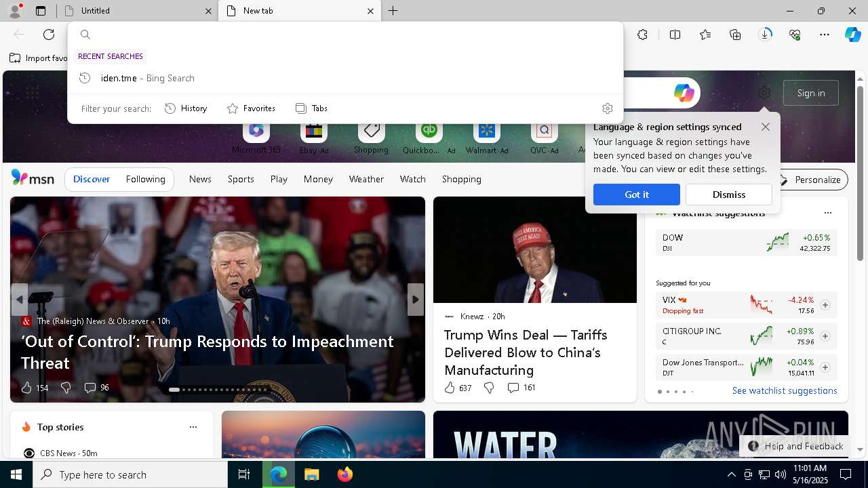The height and width of the screenshot is (488, 868).
Task: Click the taskbar search box
Action: (x=130, y=474)
